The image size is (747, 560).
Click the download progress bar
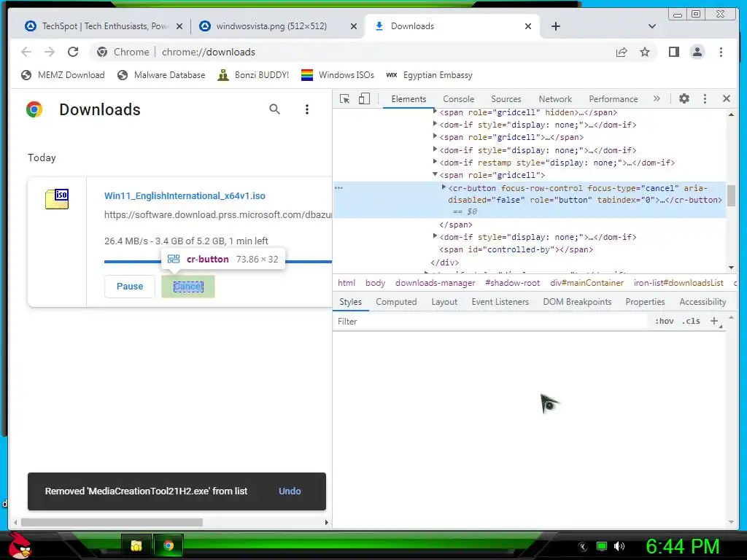[x=217, y=262]
